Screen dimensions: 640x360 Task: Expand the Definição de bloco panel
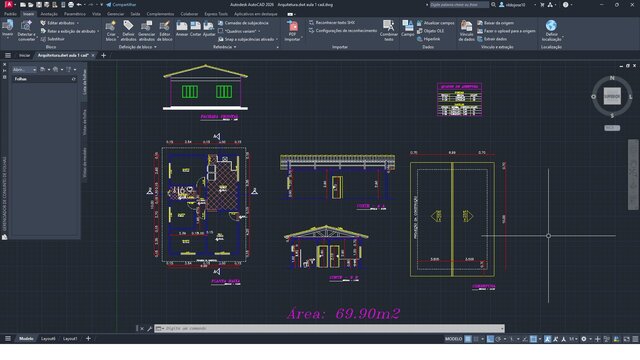pos(138,47)
